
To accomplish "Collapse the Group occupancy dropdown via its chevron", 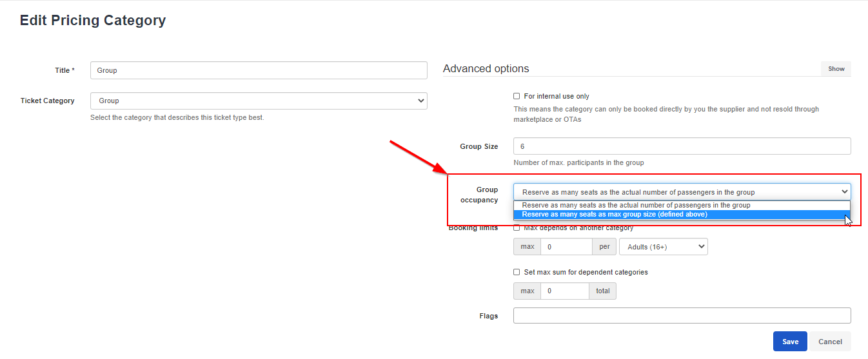I will point(844,192).
